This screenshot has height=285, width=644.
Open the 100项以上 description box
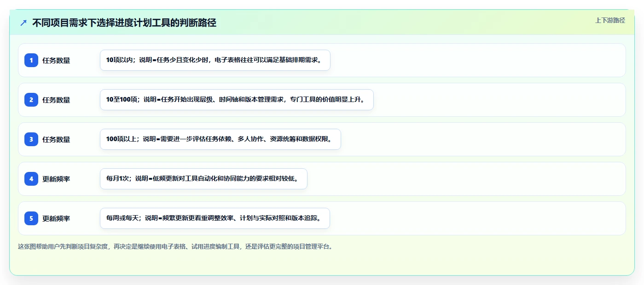pyautogui.click(x=220, y=139)
